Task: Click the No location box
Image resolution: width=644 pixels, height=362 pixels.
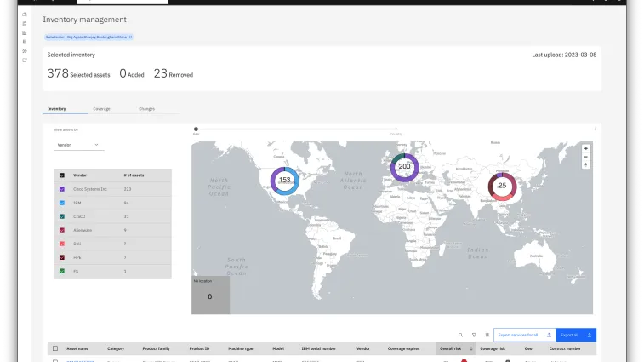Action: tap(210, 295)
